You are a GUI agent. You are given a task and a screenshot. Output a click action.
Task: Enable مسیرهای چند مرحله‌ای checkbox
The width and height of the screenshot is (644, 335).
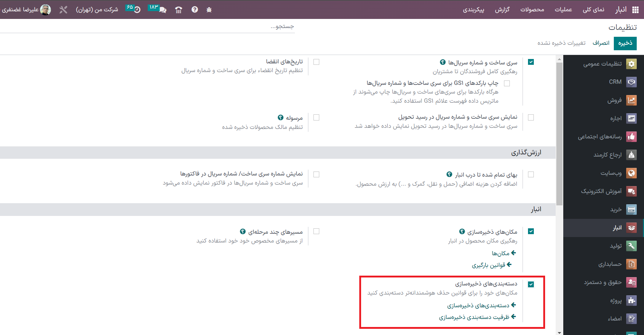316,231
